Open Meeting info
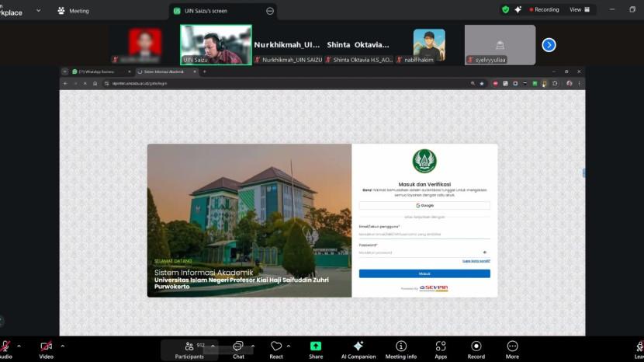Viewport: 644px width, 362px height. pos(401,346)
